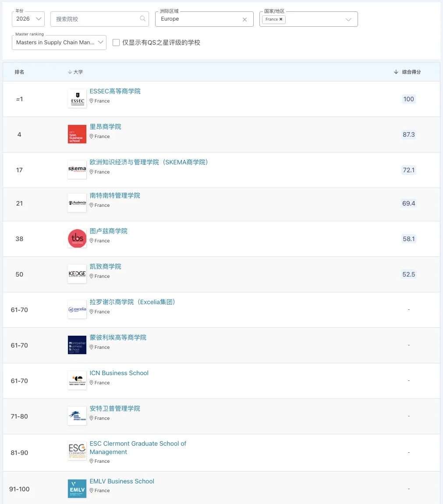Click the search magnifier icon in 搜索院校
The height and width of the screenshot is (504, 443).
click(142, 19)
